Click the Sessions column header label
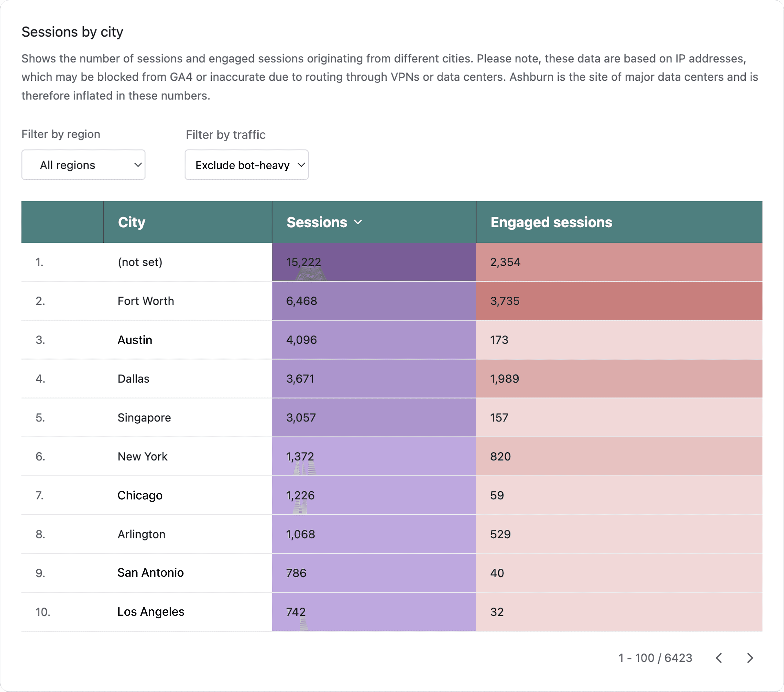The width and height of the screenshot is (784, 692). [317, 222]
